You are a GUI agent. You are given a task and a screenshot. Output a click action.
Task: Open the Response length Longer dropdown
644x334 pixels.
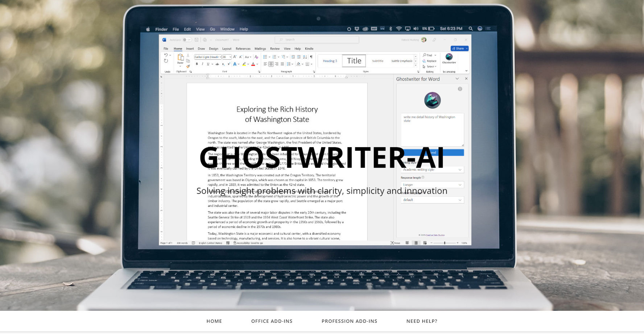432,185
